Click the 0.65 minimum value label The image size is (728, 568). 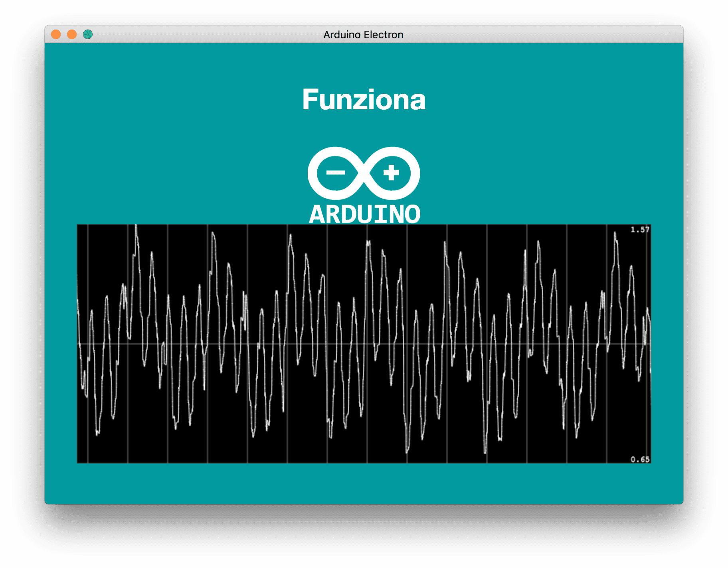tap(639, 460)
